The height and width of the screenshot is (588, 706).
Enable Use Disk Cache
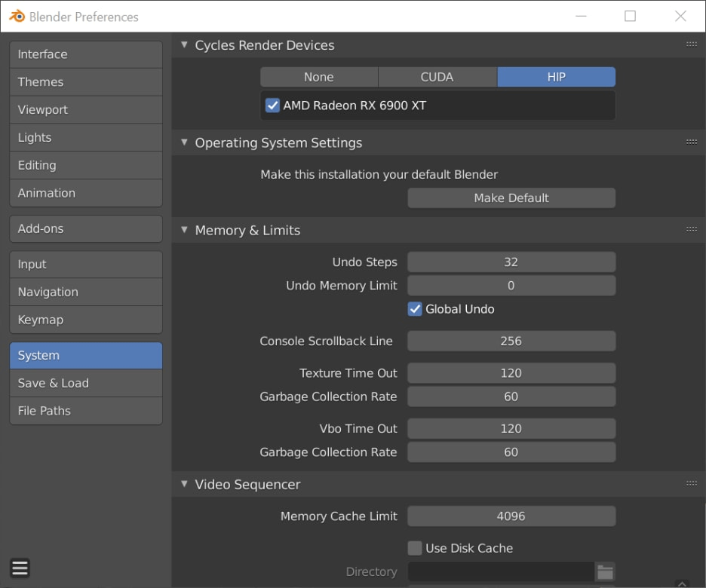click(415, 548)
